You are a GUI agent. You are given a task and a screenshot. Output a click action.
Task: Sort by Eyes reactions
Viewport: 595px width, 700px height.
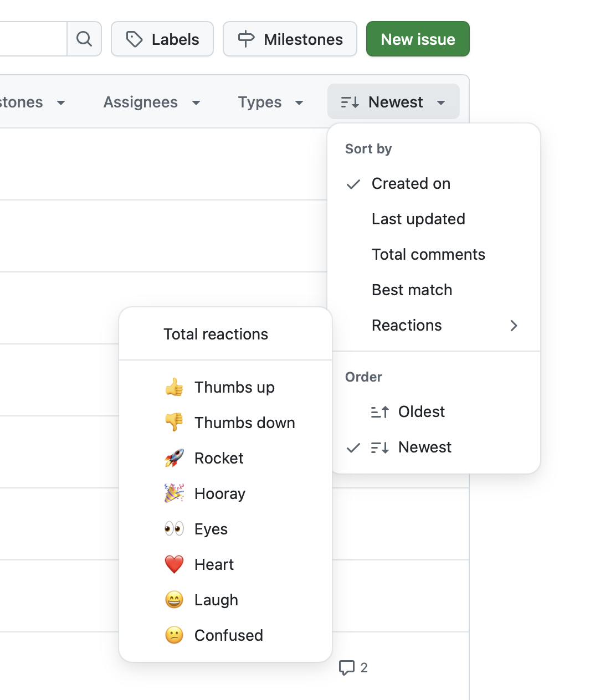coord(211,529)
